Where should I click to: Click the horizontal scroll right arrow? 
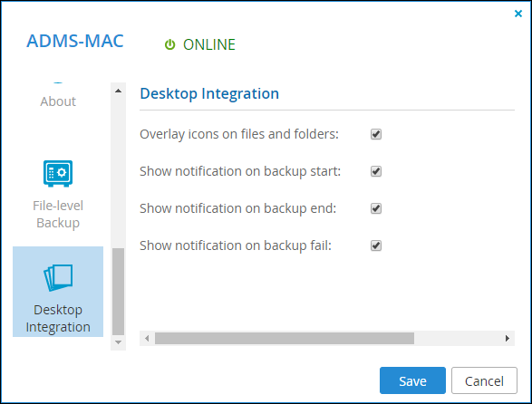pyautogui.click(x=508, y=338)
